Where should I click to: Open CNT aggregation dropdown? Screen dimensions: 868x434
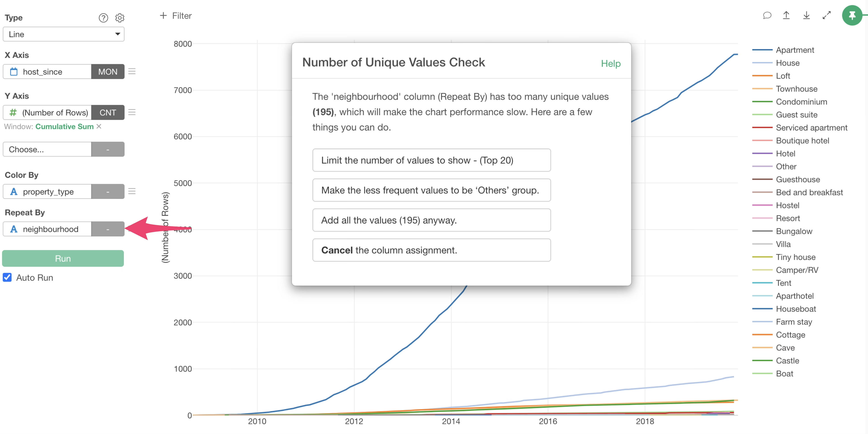tap(108, 113)
